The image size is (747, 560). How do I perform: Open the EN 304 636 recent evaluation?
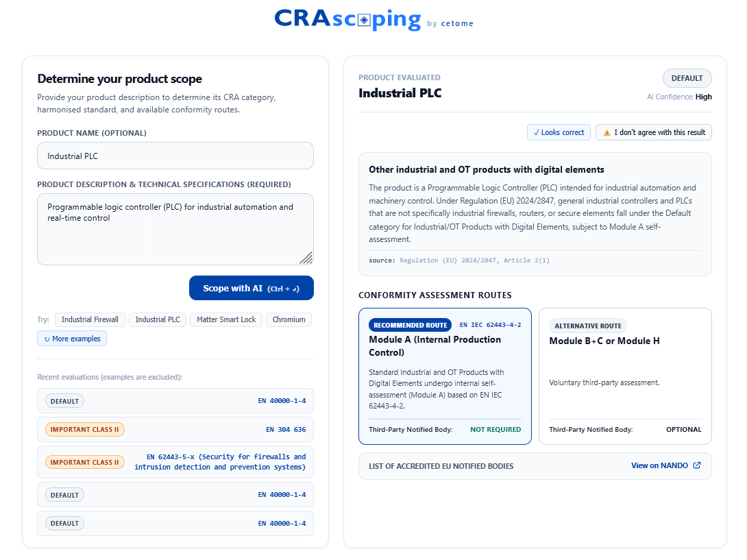(175, 429)
